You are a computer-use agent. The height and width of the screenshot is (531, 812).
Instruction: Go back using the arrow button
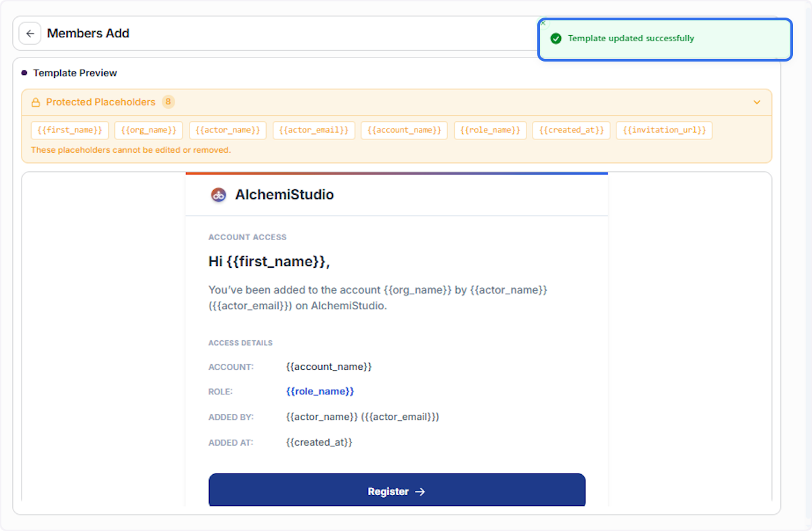[x=30, y=33]
